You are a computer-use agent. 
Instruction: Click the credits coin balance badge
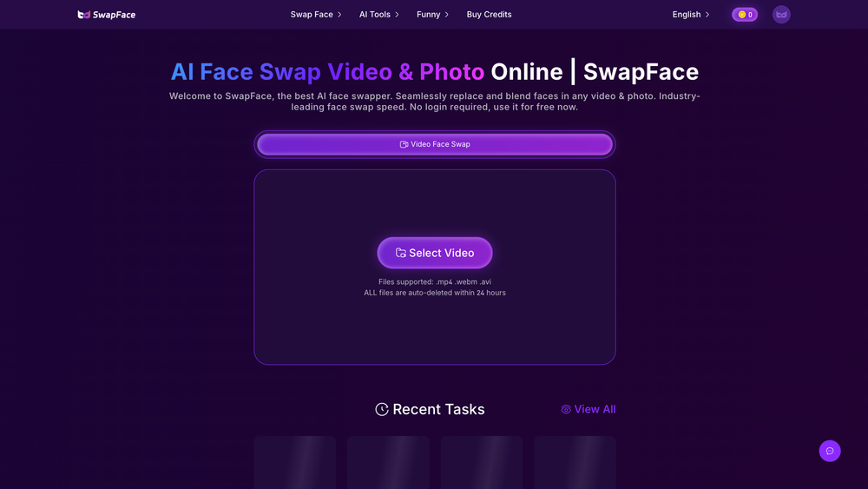(x=745, y=15)
